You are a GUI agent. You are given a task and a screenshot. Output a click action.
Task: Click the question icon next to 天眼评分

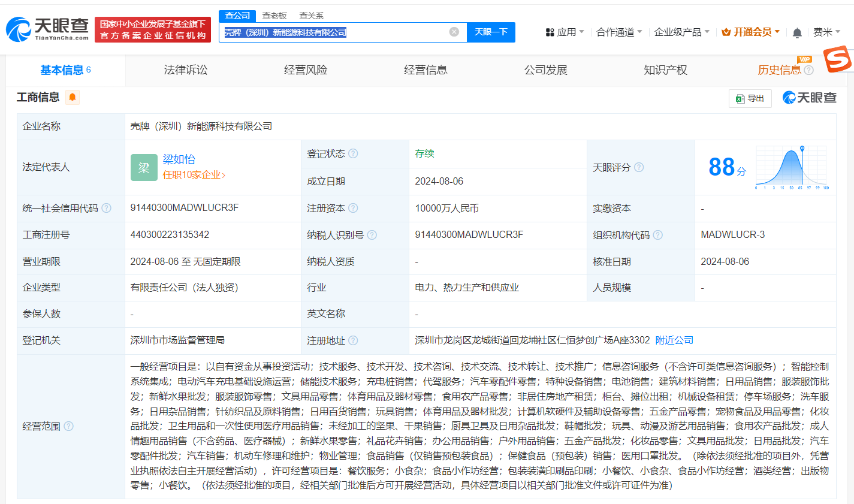(x=639, y=167)
